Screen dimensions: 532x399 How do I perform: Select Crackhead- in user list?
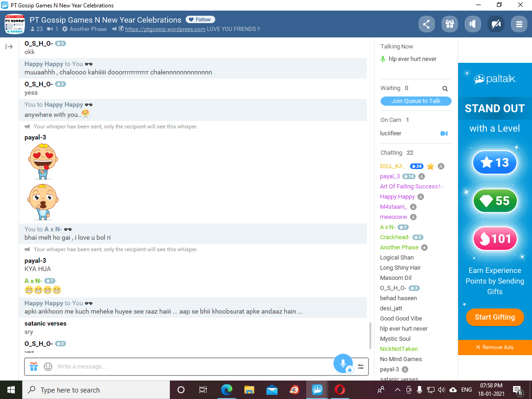click(x=395, y=237)
